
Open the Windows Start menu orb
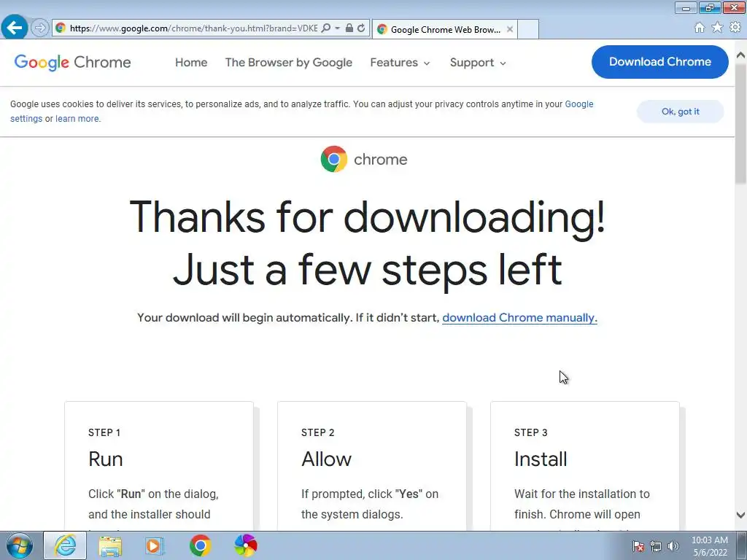click(x=20, y=545)
